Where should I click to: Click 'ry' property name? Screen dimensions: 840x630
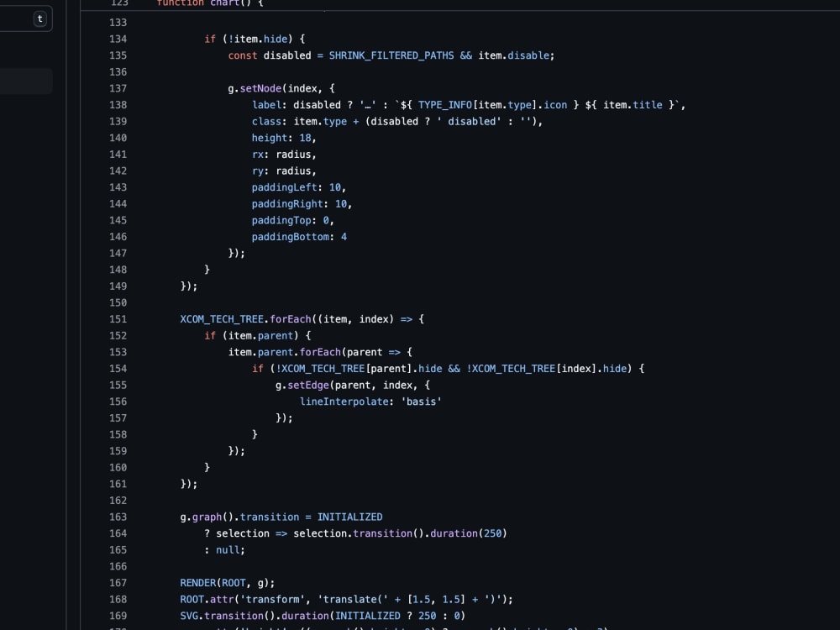[x=258, y=171]
